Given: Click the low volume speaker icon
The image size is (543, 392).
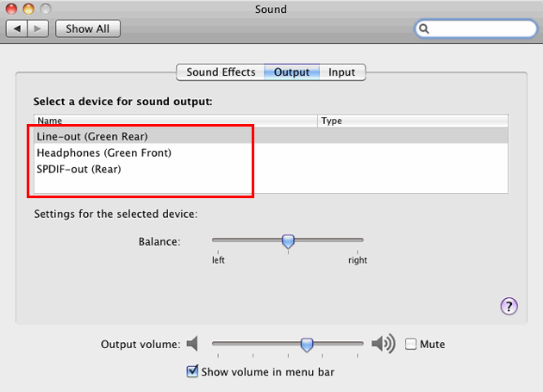Looking at the screenshot, I should pos(192,344).
